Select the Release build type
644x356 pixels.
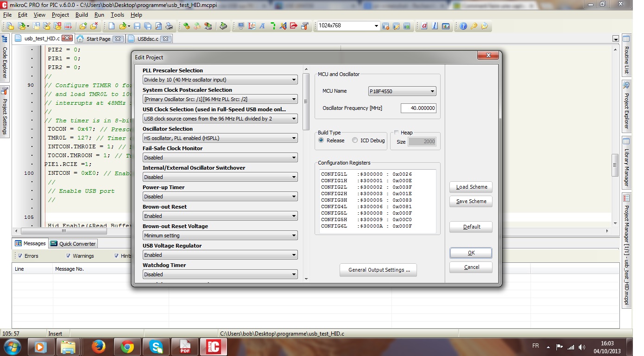(x=321, y=140)
